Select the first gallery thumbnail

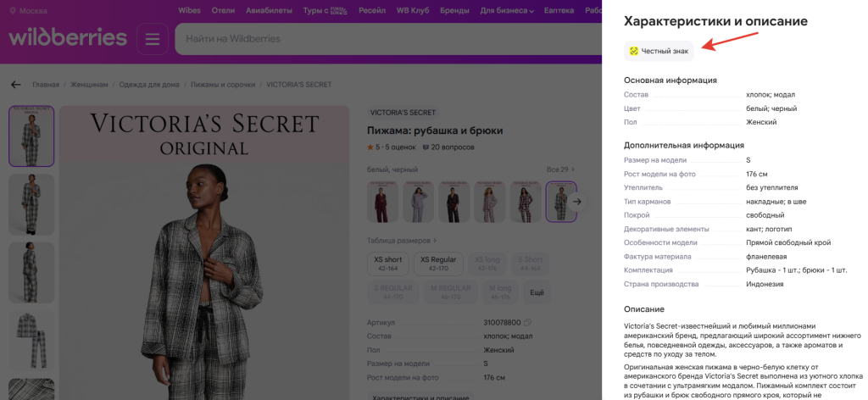pyautogui.click(x=31, y=136)
